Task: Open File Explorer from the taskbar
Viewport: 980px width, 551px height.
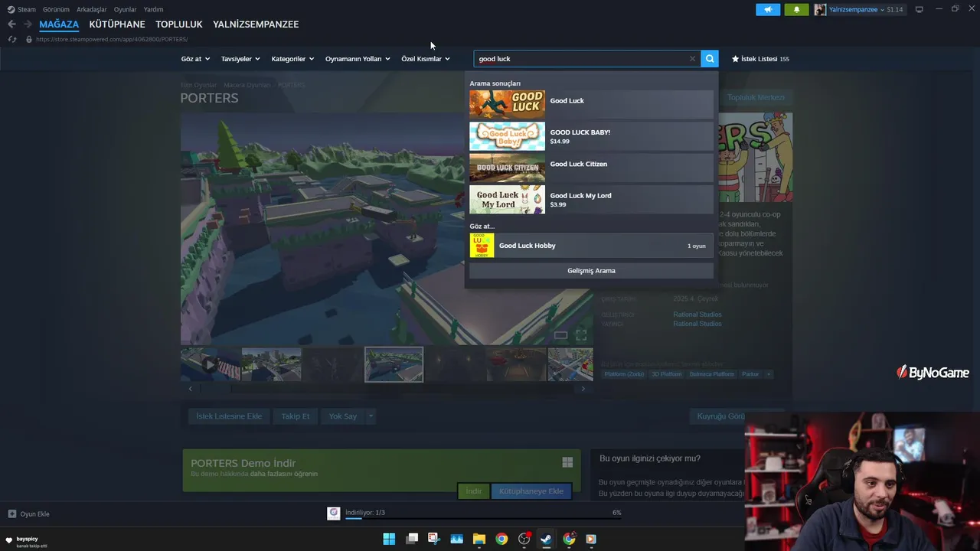Action: pyautogui.click(x=479, y=539)
